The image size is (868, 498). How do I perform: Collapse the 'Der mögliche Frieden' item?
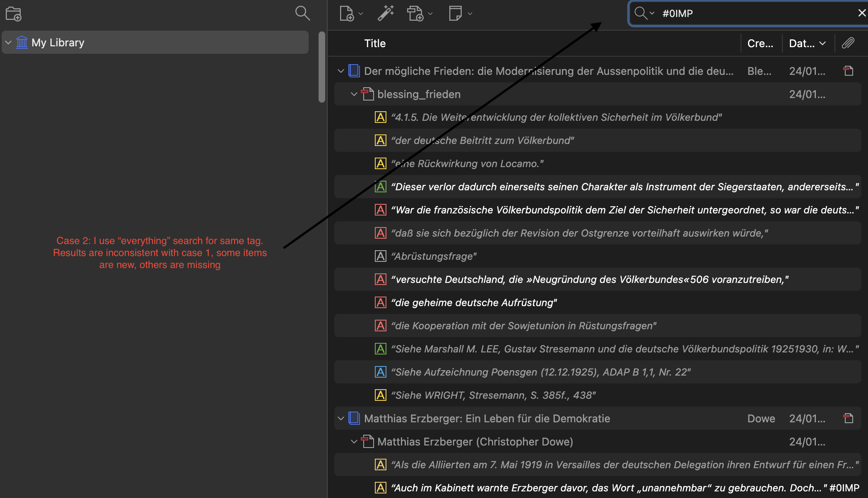pos(341,71)
